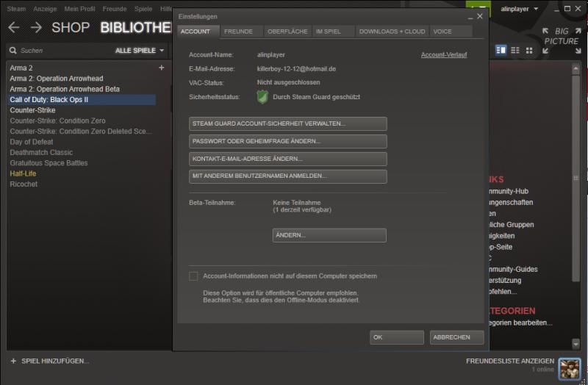Expand the Alle Spiele filter dropdown

pyautogui.click(x=140, y=51)
